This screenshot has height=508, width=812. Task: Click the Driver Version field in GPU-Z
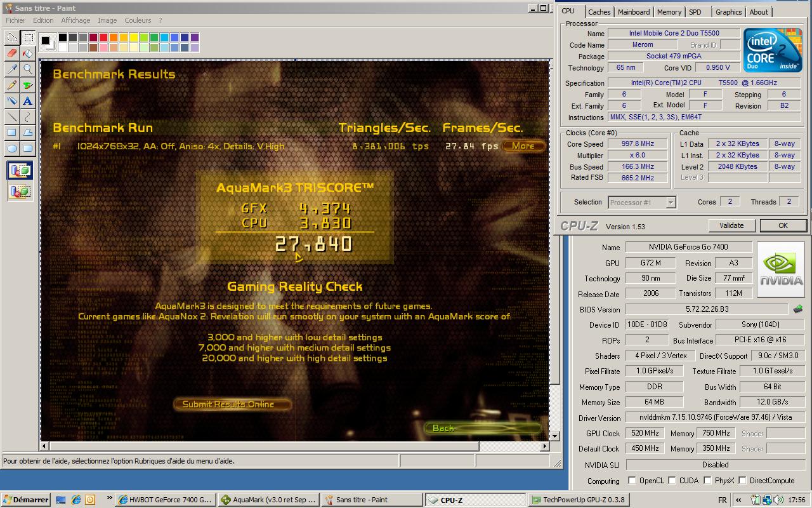tap(715, 417)
